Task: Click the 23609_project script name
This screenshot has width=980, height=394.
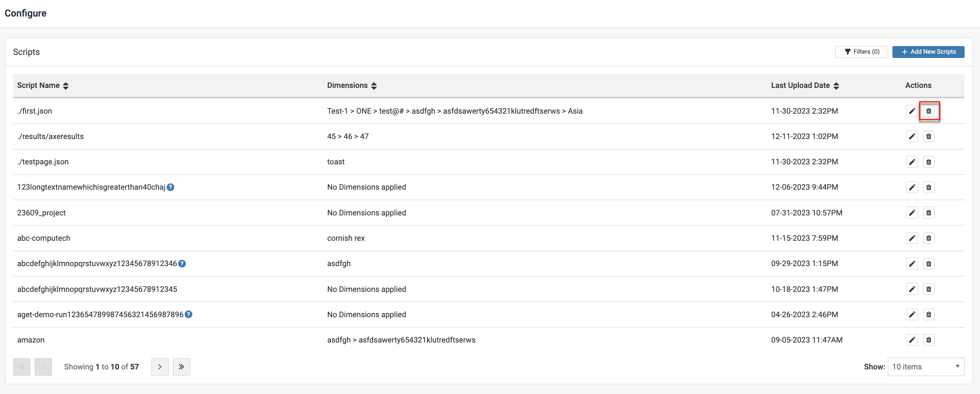Action: (42, 213)
